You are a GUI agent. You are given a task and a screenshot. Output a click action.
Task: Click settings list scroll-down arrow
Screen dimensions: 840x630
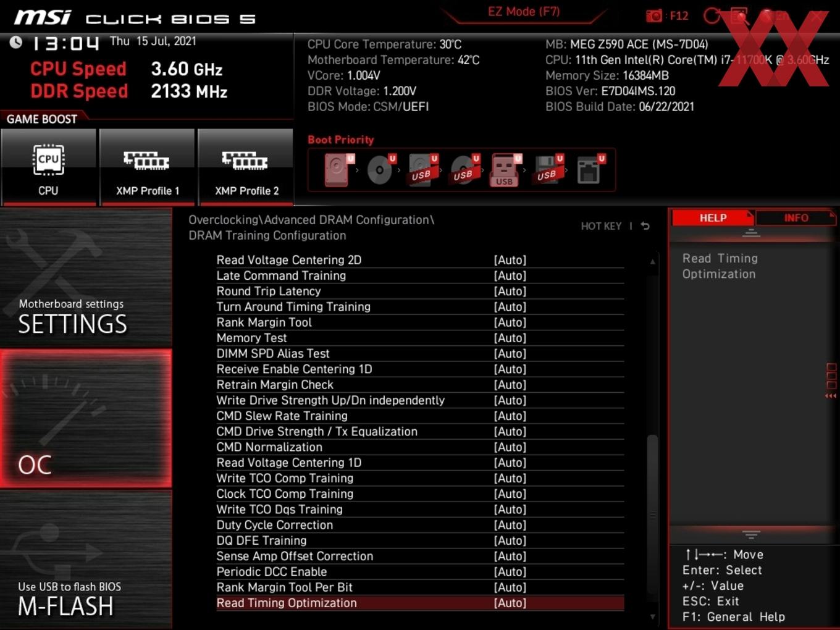(x=652, y=616)
